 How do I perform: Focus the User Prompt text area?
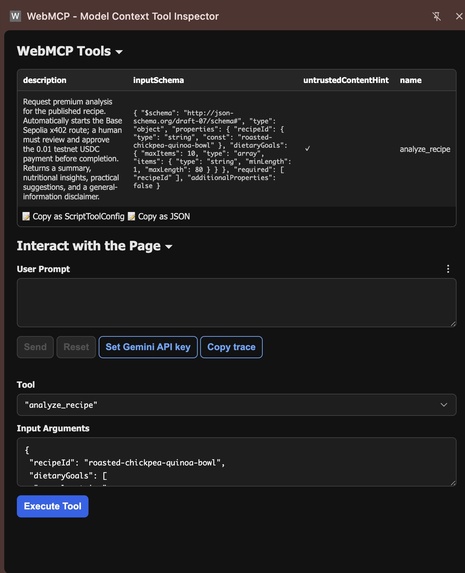pyautogui.click(x=237, y=303)
